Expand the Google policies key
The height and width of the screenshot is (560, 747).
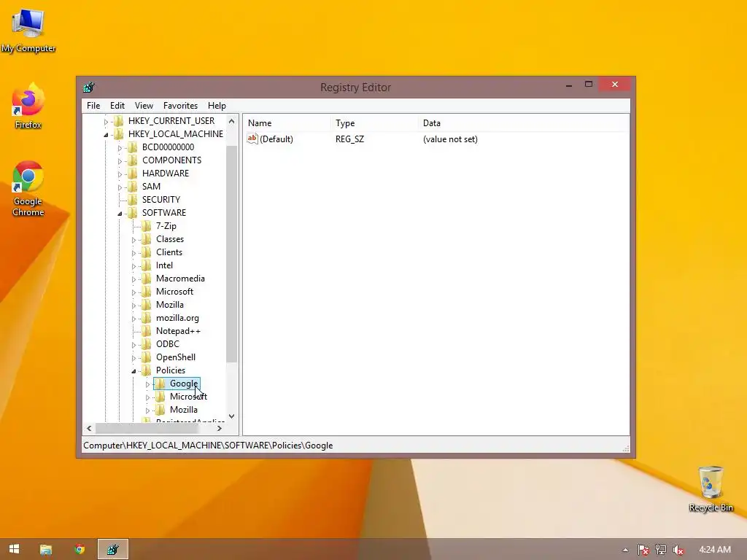point(147,384)
